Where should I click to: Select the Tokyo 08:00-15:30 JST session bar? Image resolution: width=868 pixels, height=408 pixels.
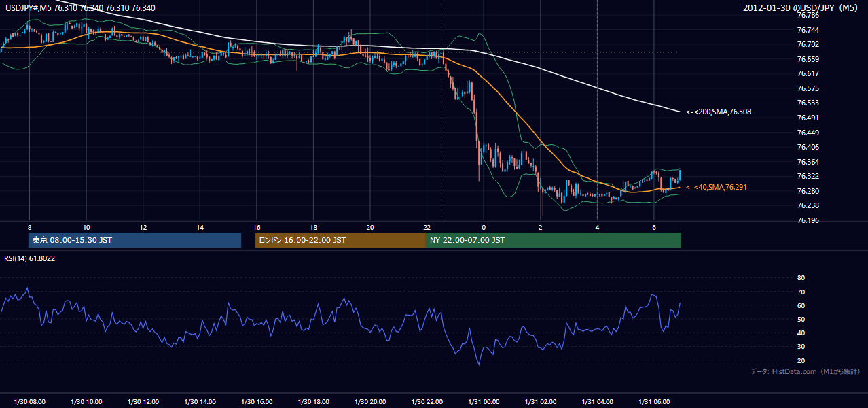tap(134, 240)
